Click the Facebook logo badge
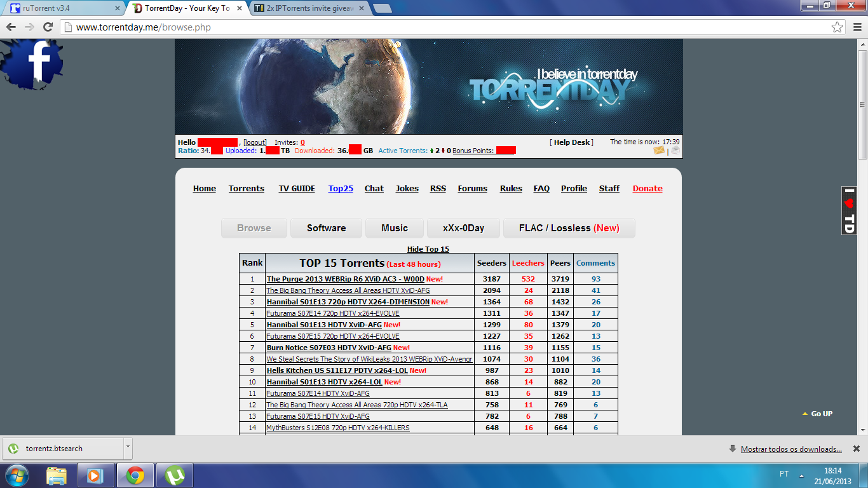Viewport: 868px width, 488px height. (x=32, y=65)
